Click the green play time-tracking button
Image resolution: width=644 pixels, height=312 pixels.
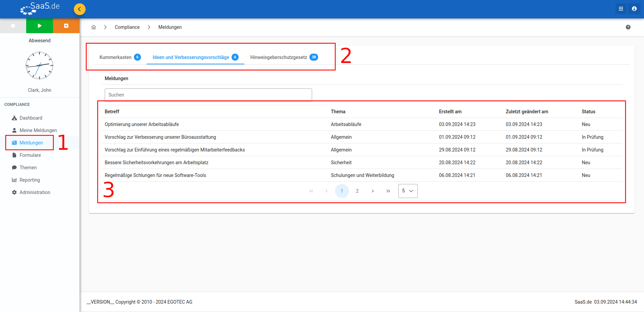[x=40, y=26]
